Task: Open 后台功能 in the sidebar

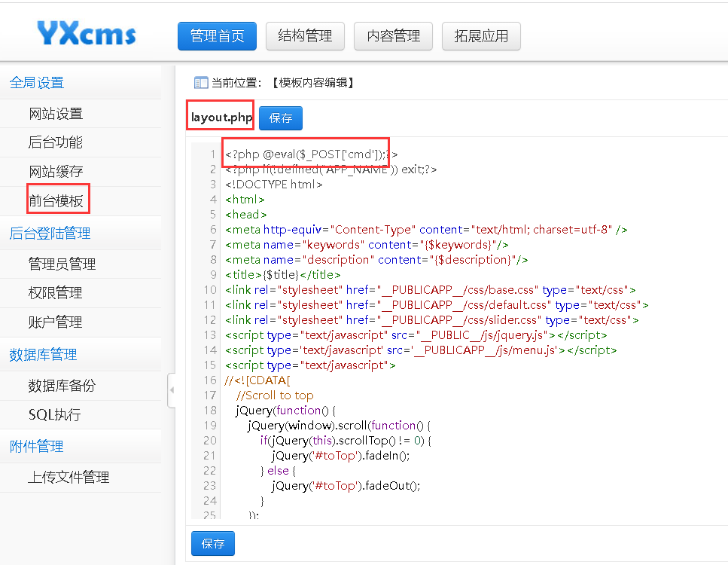Action: point(55,142)
